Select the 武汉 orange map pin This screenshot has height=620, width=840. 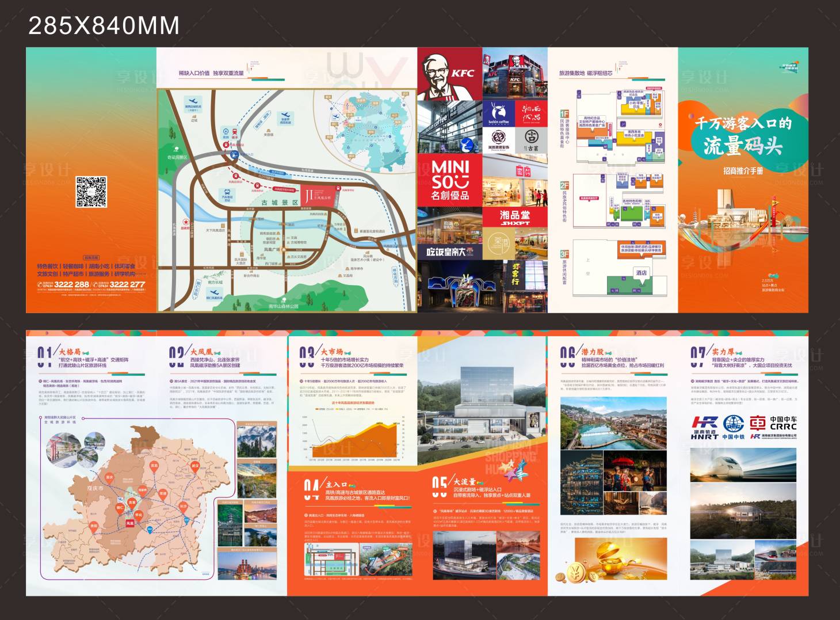194,468
